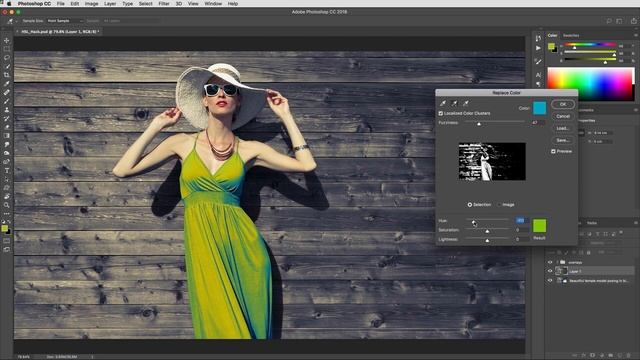Select the Dodge tool
Viewport: 640px width, 360px height.
tap(7, 153)
